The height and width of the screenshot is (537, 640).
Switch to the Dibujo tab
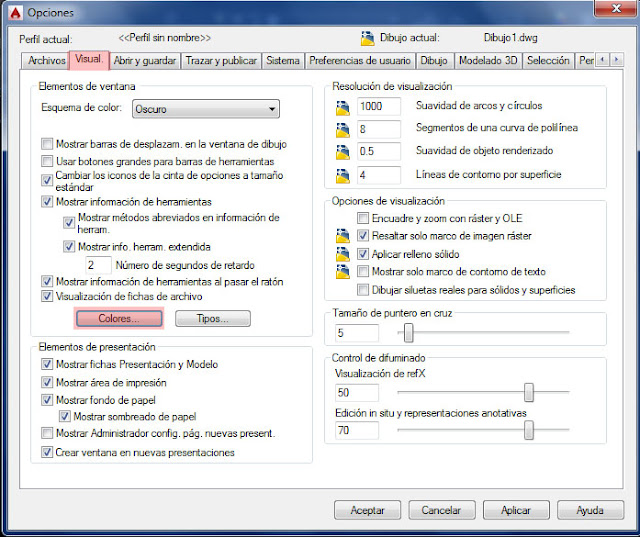point(434,61)
